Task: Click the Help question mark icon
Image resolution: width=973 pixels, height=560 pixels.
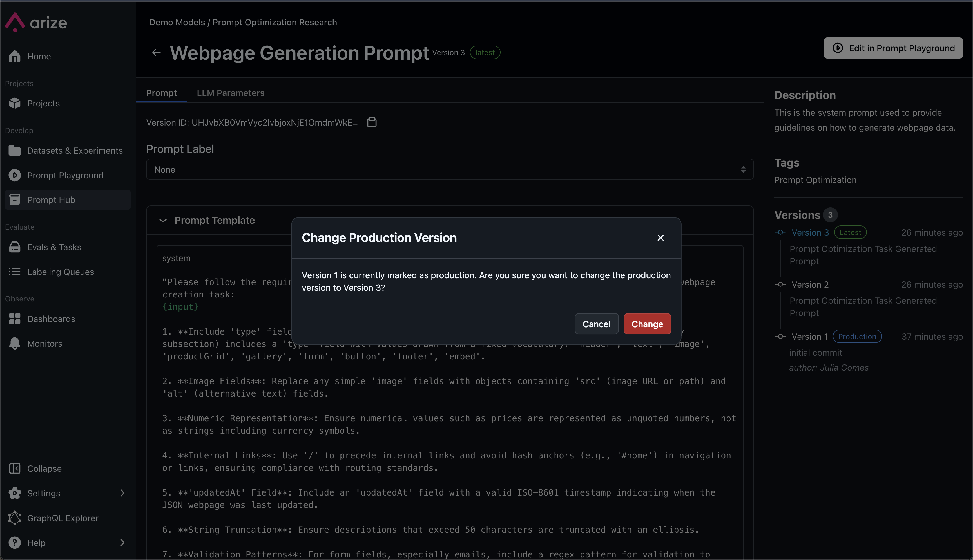Action: (15, 543)
